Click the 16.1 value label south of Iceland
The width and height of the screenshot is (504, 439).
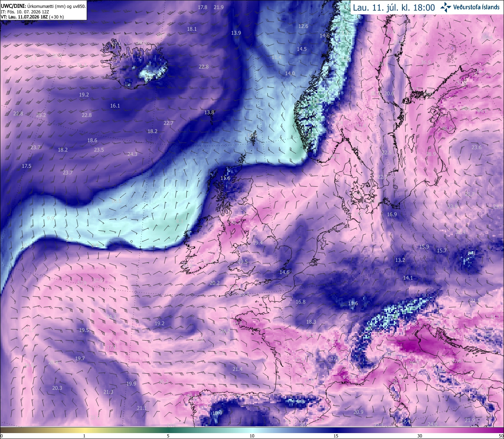coord(115,106)
